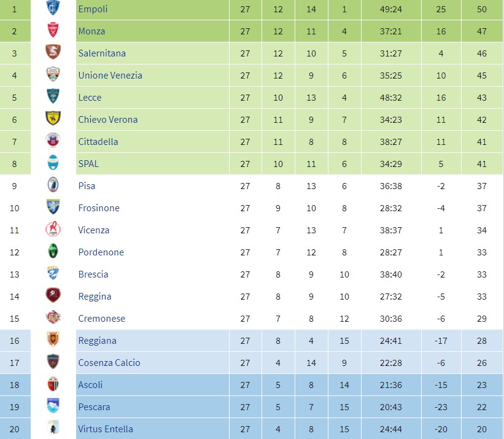
Task: Open the Reggiana team page
Action: pyautogui.click(x=97, y=341)
